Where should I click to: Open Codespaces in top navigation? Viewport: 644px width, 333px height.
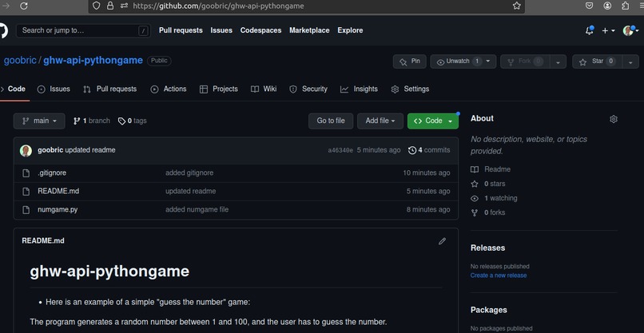260,30
